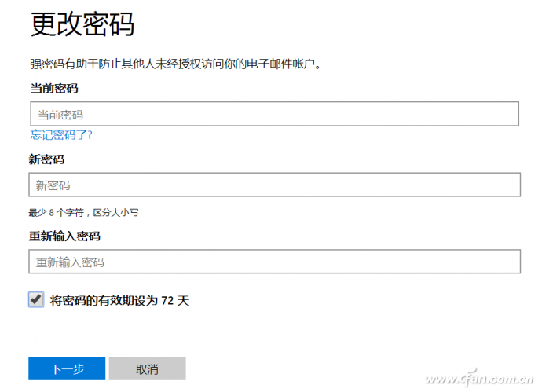
Task: Click the 更改密码 page heading
Action: click(x=82, y=24)
